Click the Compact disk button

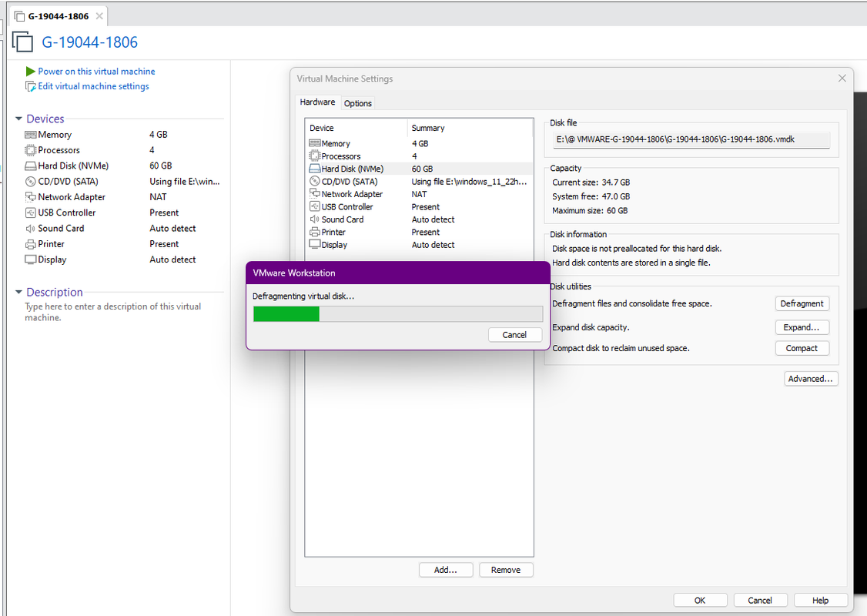(802, 348)
